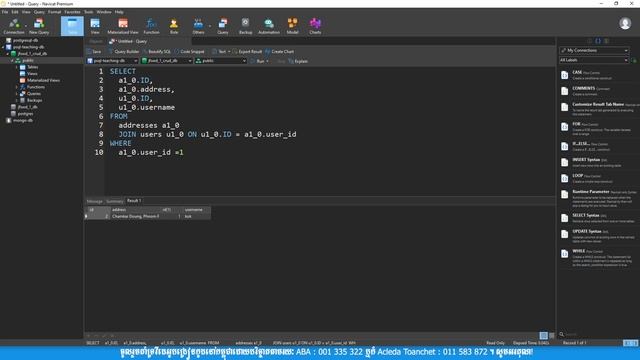Click into SQL editor line 10
640x360 pixels.
point(151,152)
